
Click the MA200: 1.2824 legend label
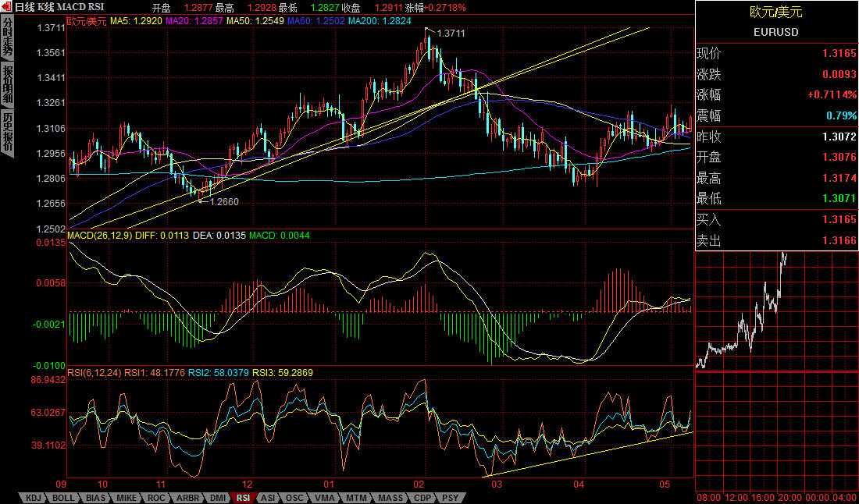click(379, 21)
